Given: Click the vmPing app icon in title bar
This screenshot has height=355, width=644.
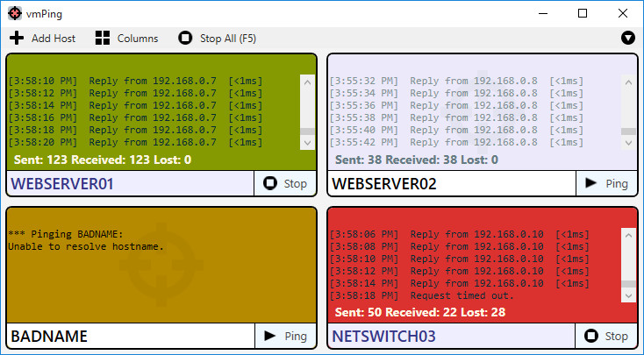Looking at the screenshot, I should click(x=15, y=13).
